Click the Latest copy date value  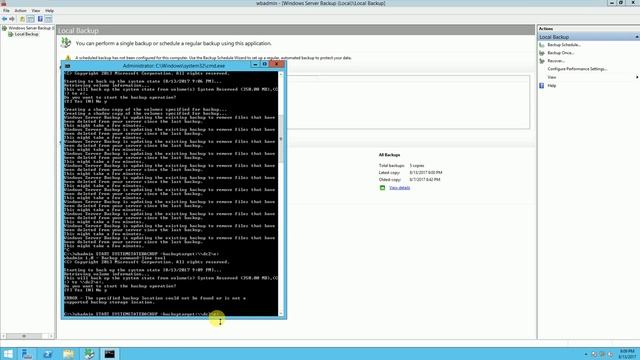[426, 173]
